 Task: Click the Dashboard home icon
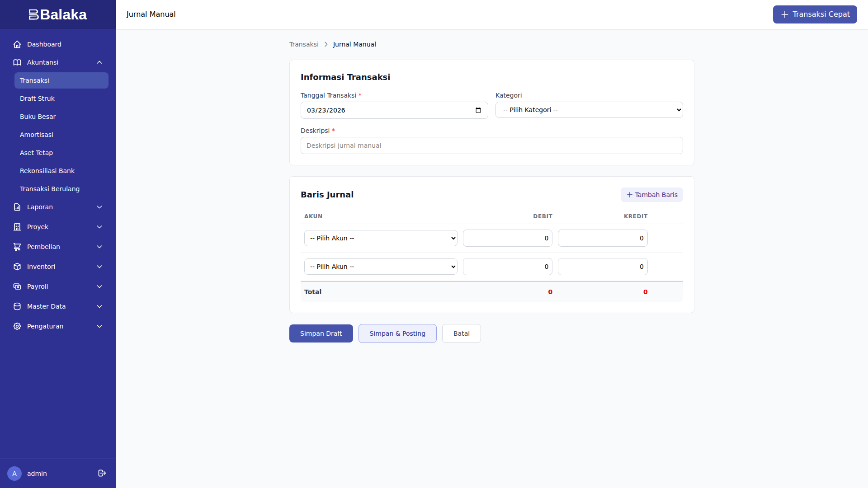click(17, 44)
